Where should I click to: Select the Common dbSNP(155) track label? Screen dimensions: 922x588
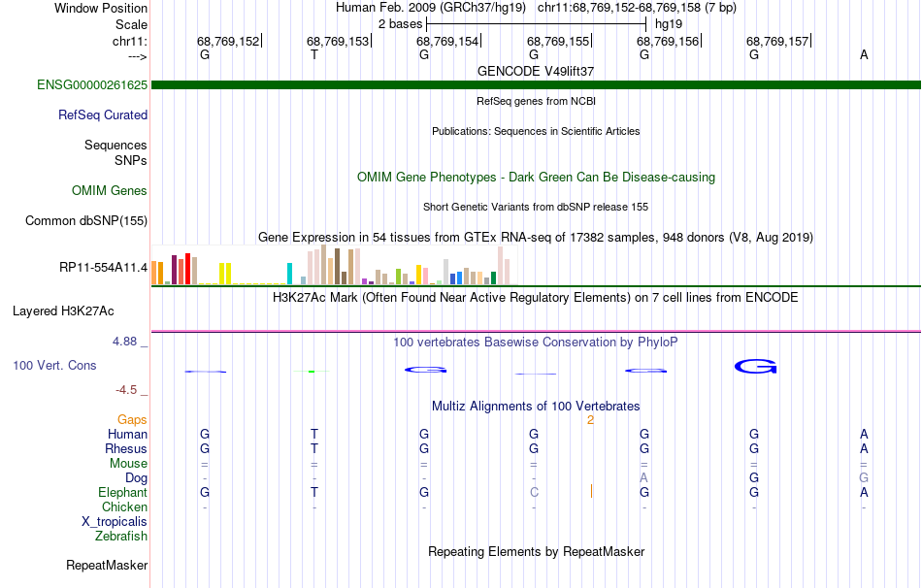coord(86,220)
